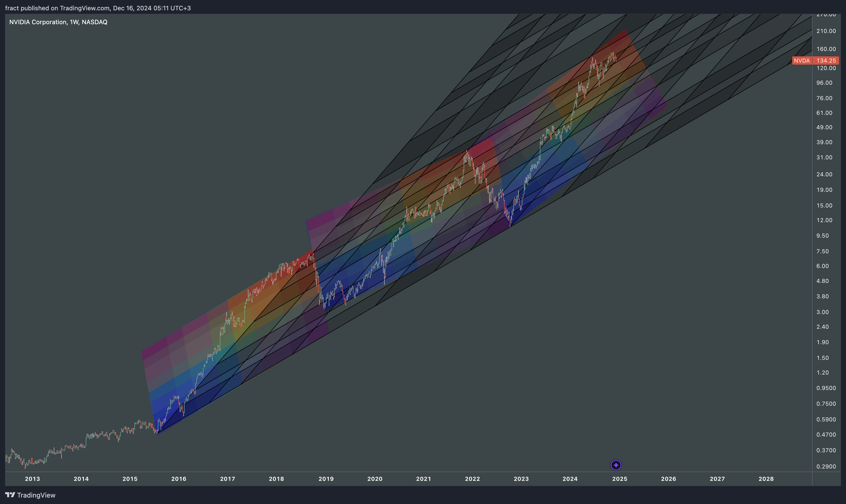Click the 0.9500 price scale label

pos(826,388)
